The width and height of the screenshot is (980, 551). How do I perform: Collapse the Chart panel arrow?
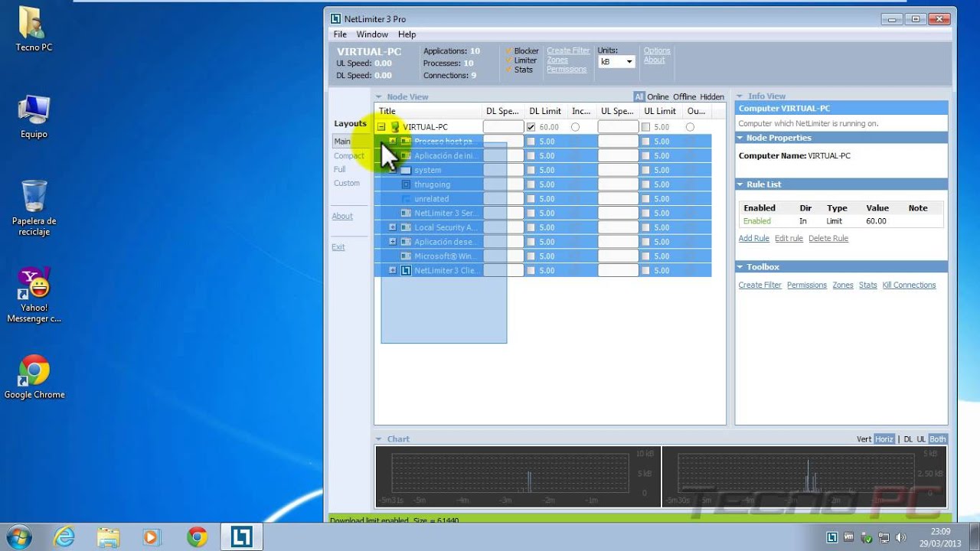pyautogui.click(x=379, y=439)
